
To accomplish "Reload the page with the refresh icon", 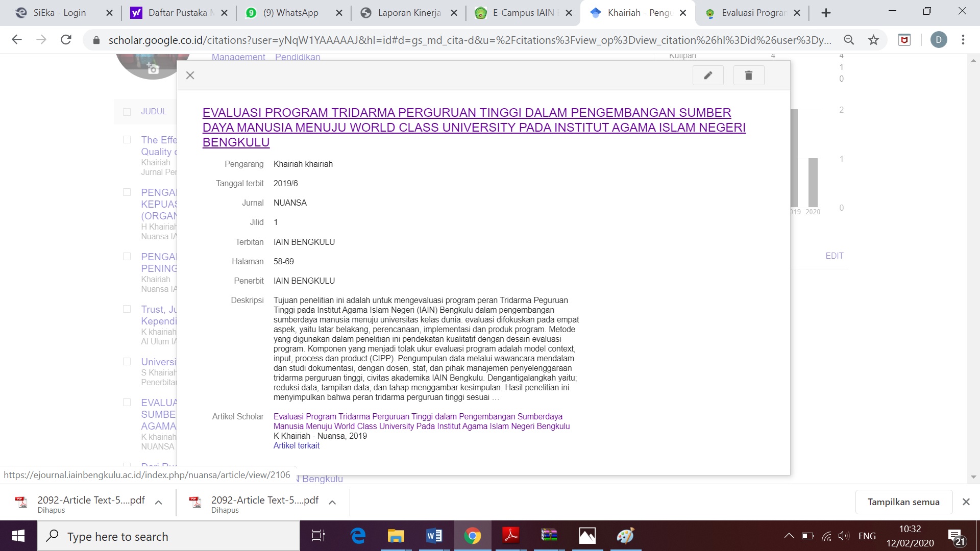I will [x=66, y=40].
